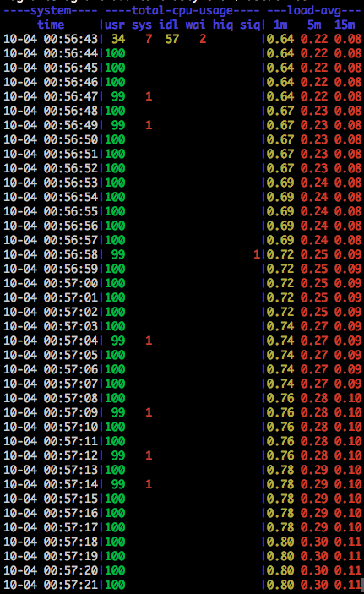Viewport: 364px width, 594px height.
Task: Click the idl value 57
Action: 172,39
